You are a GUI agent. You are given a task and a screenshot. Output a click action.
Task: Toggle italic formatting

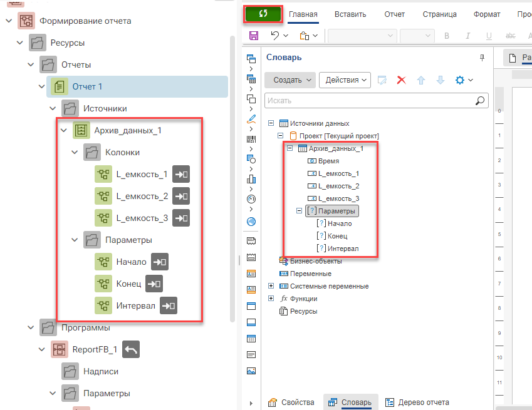[468, 36]
